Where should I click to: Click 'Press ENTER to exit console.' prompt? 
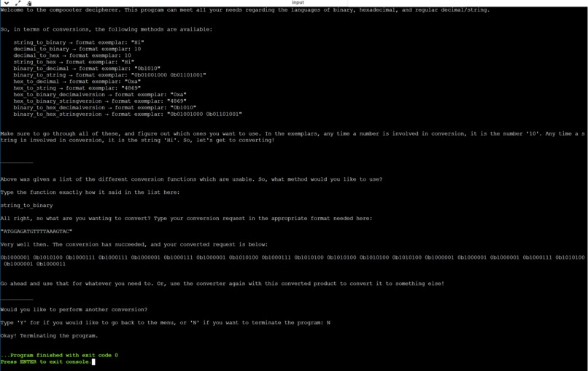click(46, 362)
